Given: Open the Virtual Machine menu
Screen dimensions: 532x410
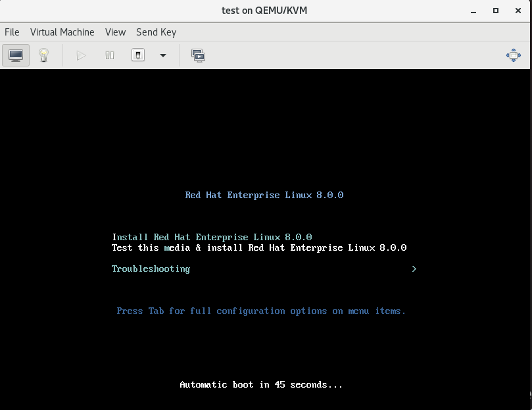Looking at the screenshot, I should (62, 32).
